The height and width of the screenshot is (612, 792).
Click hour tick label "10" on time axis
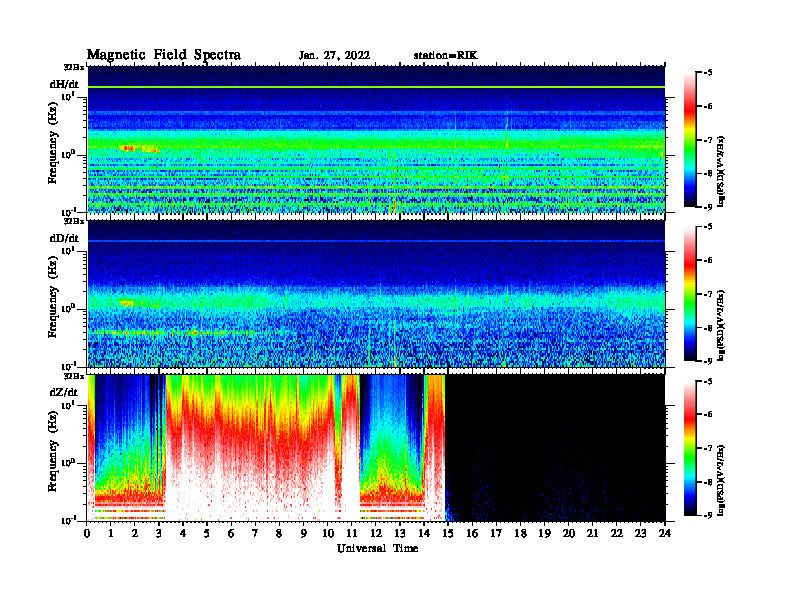328,534
